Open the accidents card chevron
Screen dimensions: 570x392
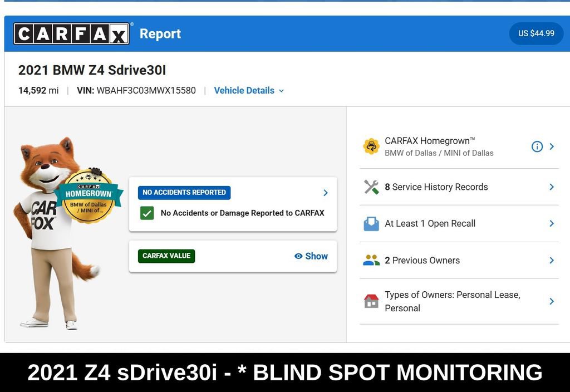pyautogui.click(x=326, y=193)
